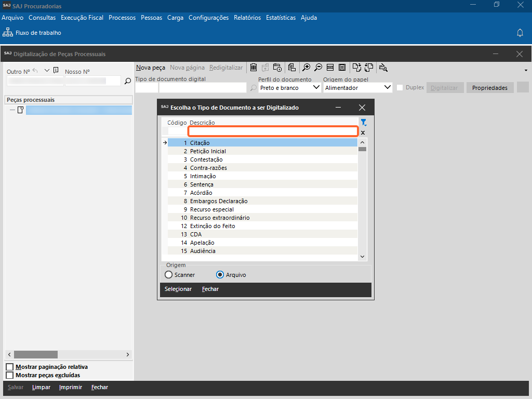Click the Selecionar button in dialog
The height and width of the screenshot is (399, 532).
click(x=178, y=289)
